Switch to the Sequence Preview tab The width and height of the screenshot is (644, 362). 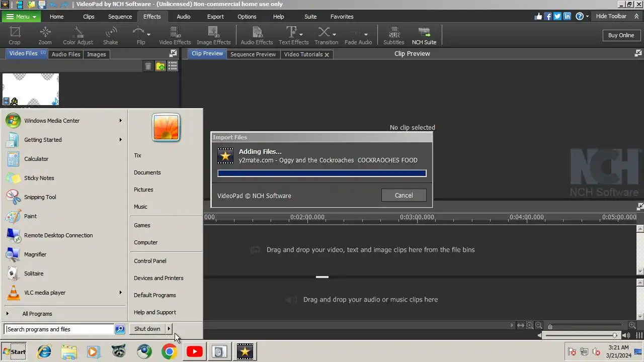click(x=253, y=54)
